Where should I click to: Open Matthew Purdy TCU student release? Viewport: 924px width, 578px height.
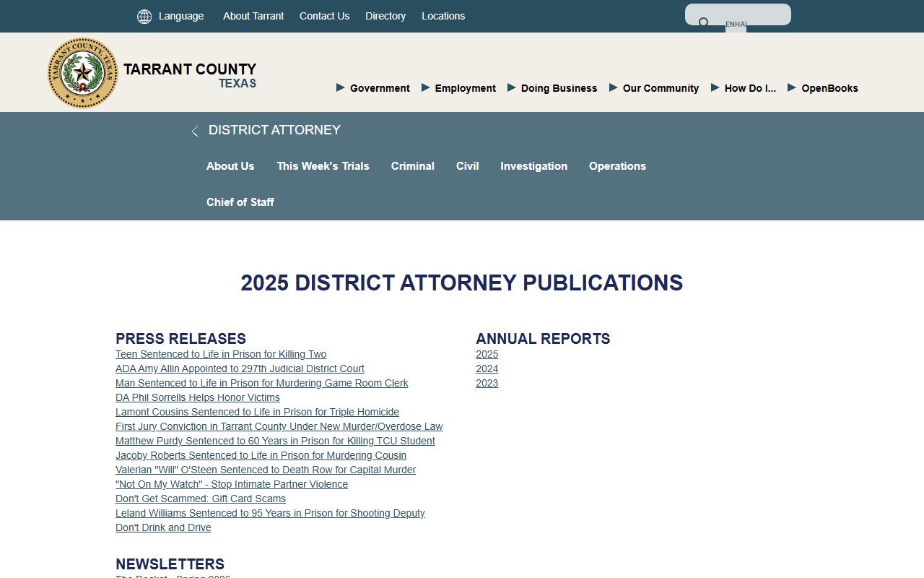pos(275,441)
